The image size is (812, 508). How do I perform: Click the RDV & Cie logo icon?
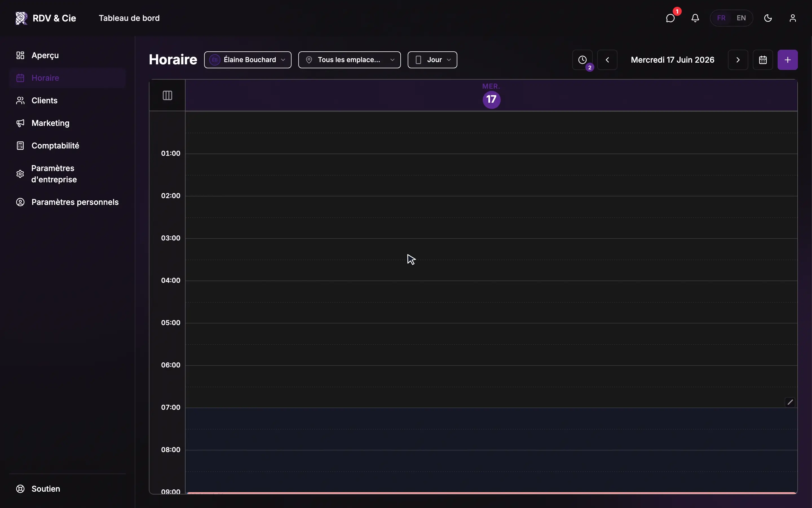point(21,18)
